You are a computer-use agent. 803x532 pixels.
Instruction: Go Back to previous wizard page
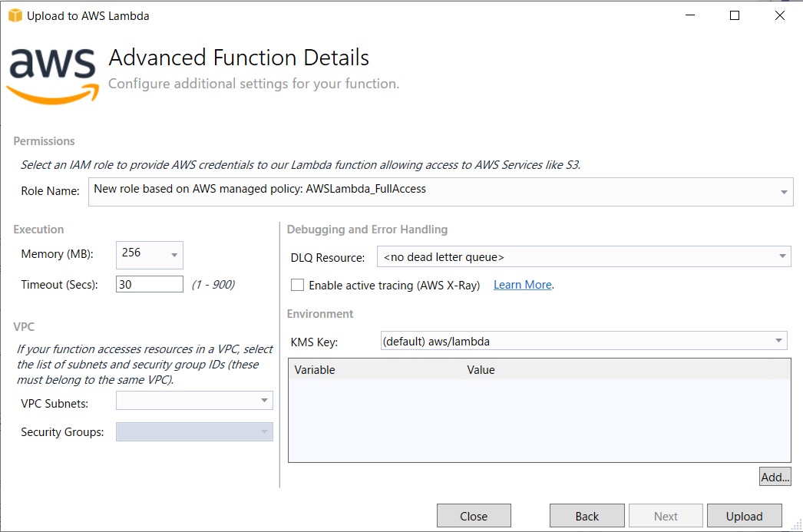587,516
